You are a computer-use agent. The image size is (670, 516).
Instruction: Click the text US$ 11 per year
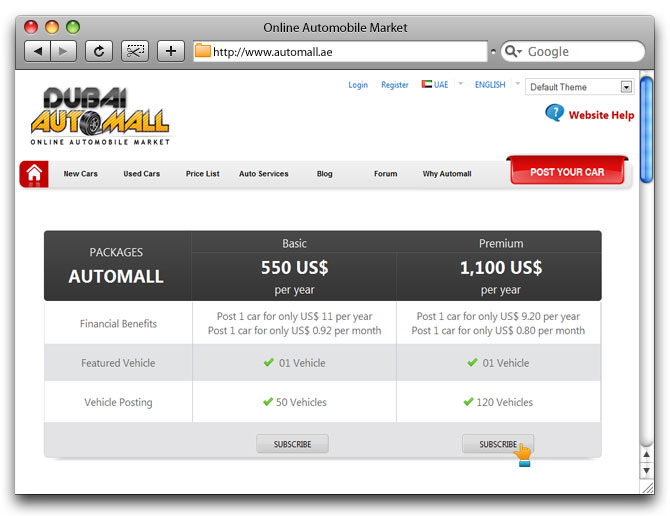(336, 317)
